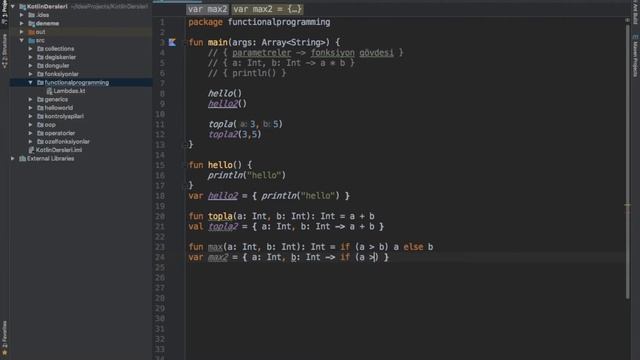Open the Maven Projects side tab
Screen dimensions: 640x360
pyautogui.click(x=635, y=56)
